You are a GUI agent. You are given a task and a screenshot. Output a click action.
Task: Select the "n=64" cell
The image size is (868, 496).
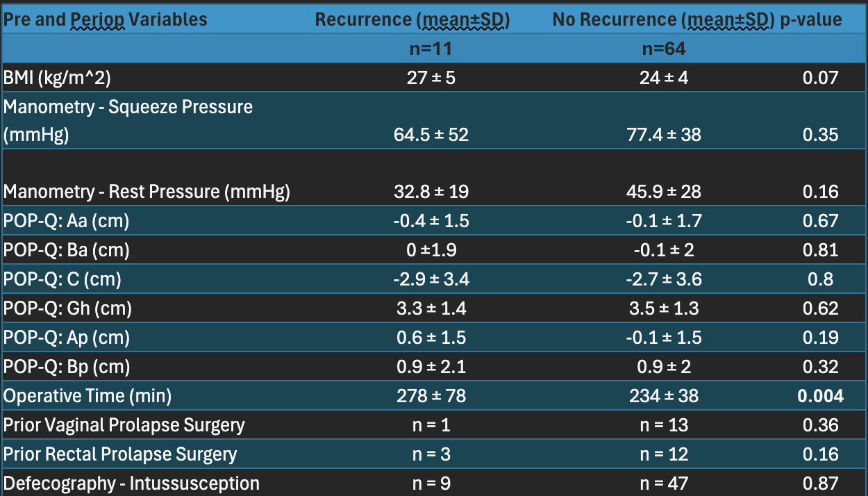[663, 49]
